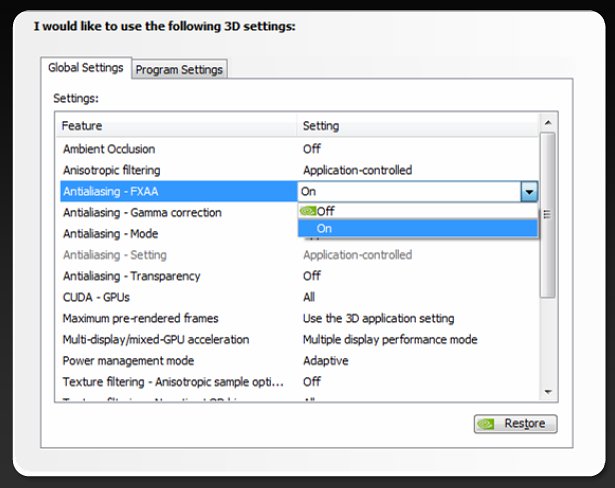Choose On in the FXAA dropdown list
Screen dimensions: 615x488
(x=325, y=229)
